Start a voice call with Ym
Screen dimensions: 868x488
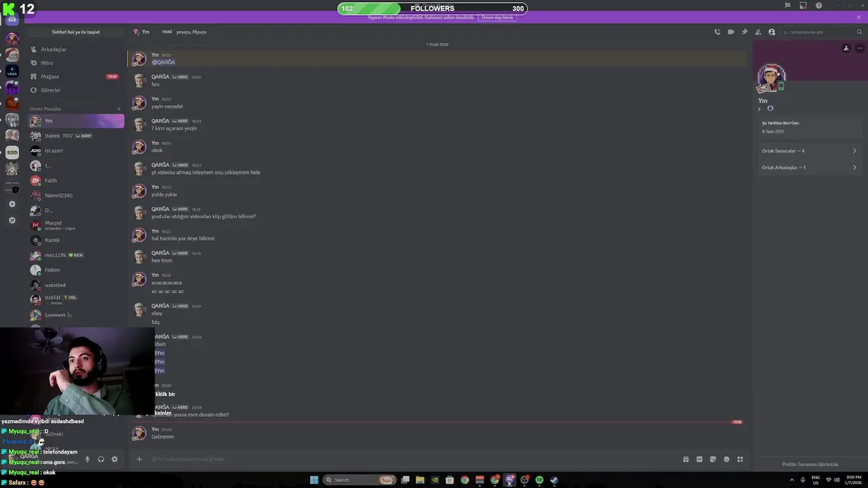tap(717, 32)
